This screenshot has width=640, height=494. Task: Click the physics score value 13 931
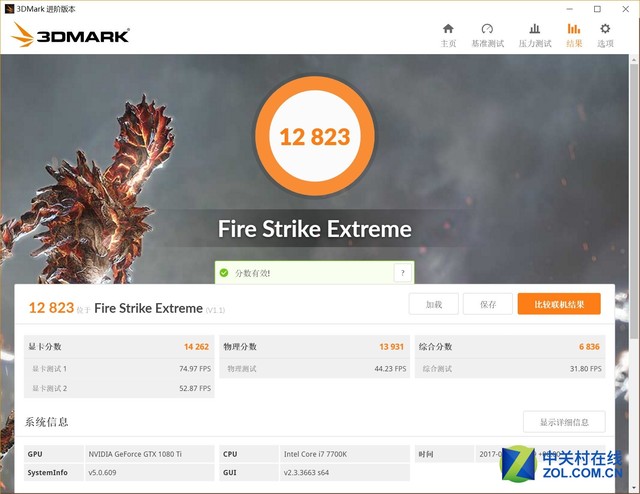(391, 347)
